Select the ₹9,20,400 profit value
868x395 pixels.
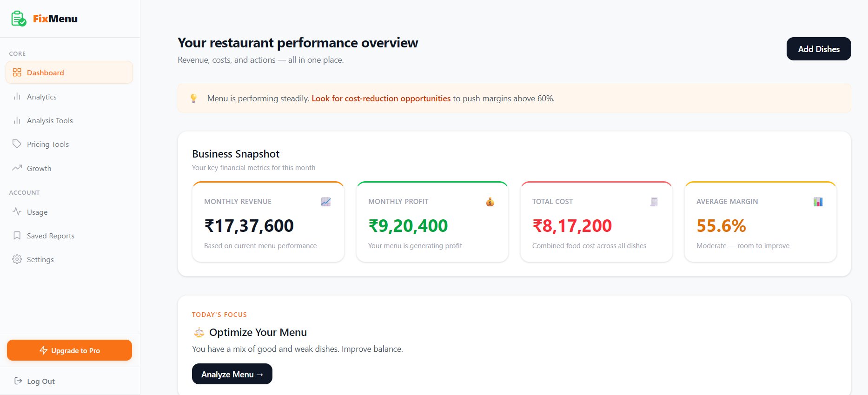click(x=408, y=226)
